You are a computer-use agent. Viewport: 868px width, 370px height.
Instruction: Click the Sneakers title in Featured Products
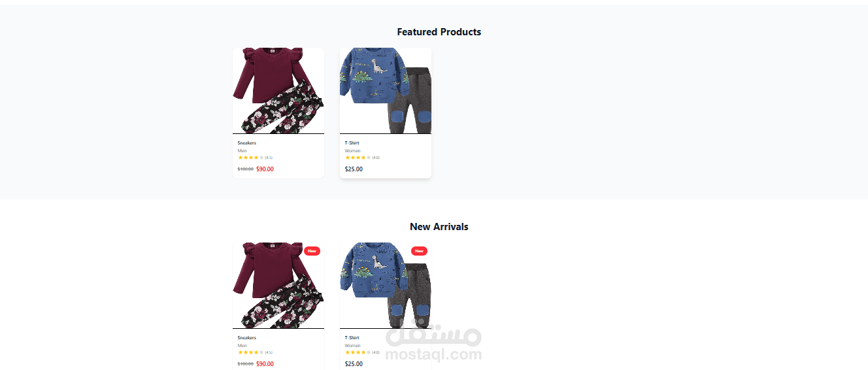247,143
